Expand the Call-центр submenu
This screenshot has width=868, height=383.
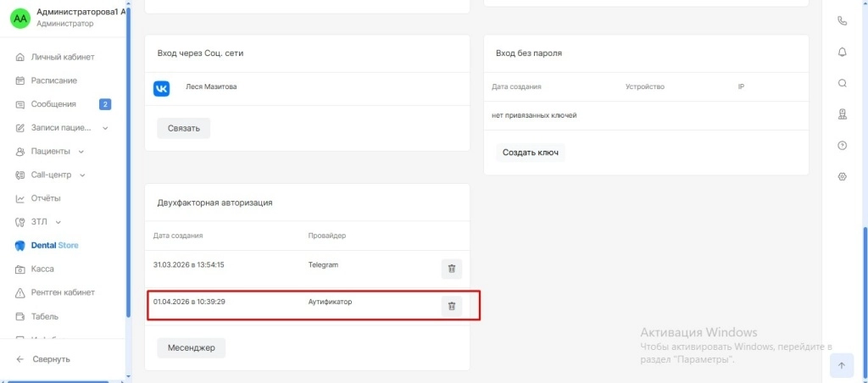83,175
